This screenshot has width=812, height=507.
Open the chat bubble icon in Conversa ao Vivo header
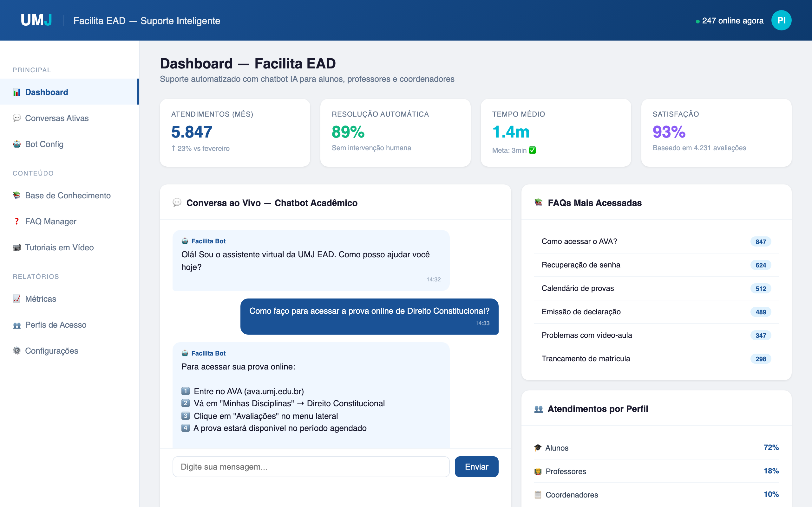(x=177, y=203)
